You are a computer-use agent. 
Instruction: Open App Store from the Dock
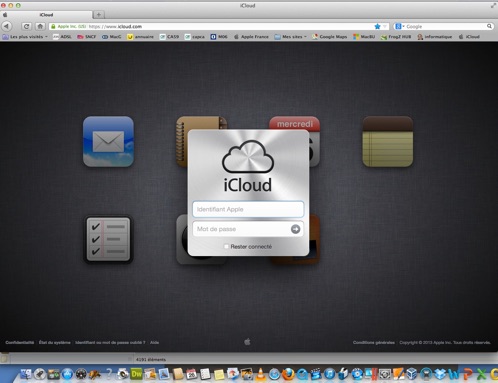[x=67, y=374]
